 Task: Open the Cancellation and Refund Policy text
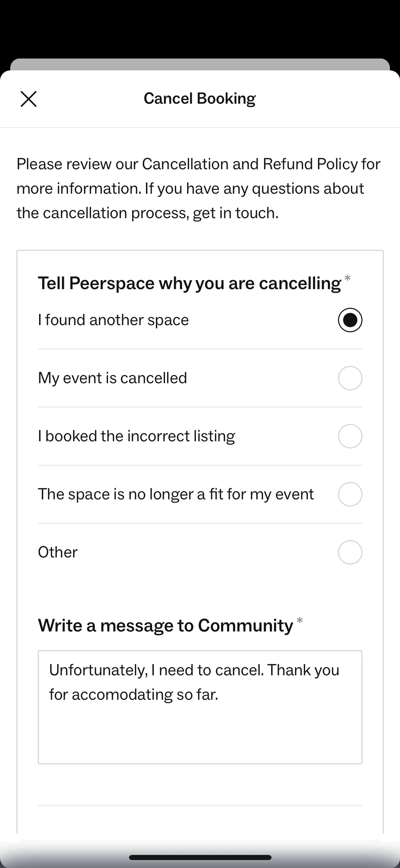point(250,164)
